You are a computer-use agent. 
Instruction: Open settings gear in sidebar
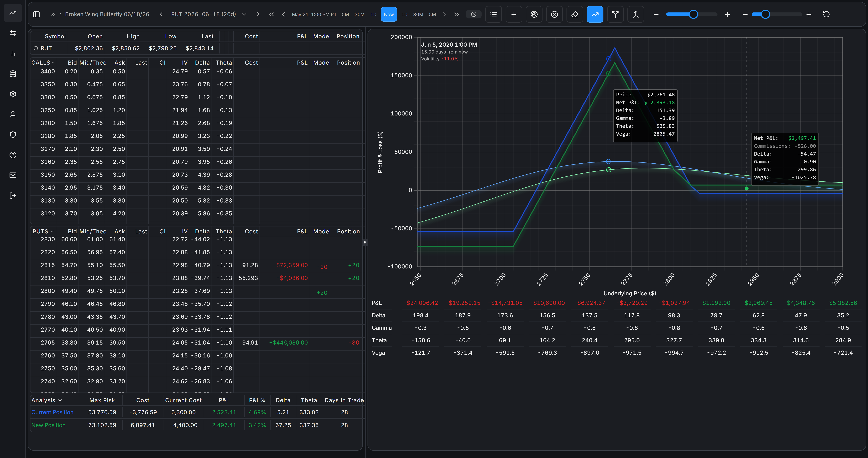coord(13,94)
